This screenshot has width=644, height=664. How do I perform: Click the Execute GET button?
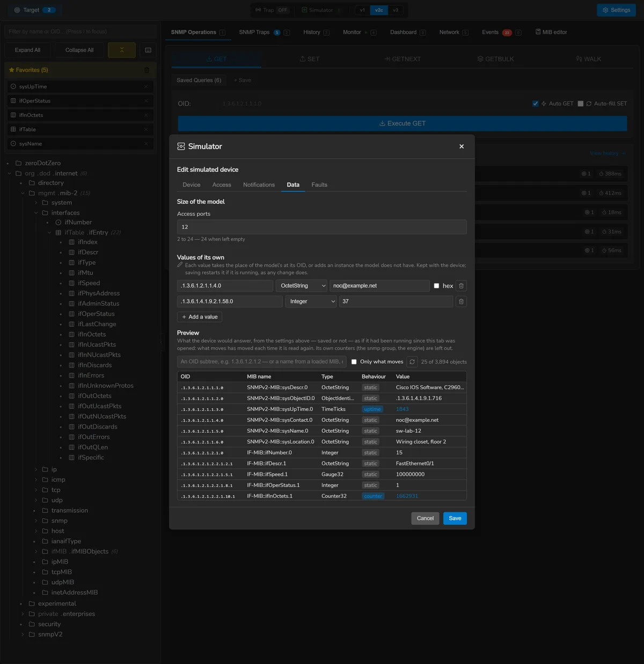402,123
